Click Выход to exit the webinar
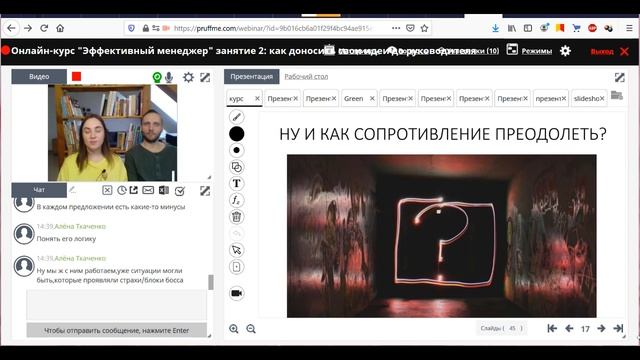The width and height of the screenshot is (640, 360). (609, 51)
